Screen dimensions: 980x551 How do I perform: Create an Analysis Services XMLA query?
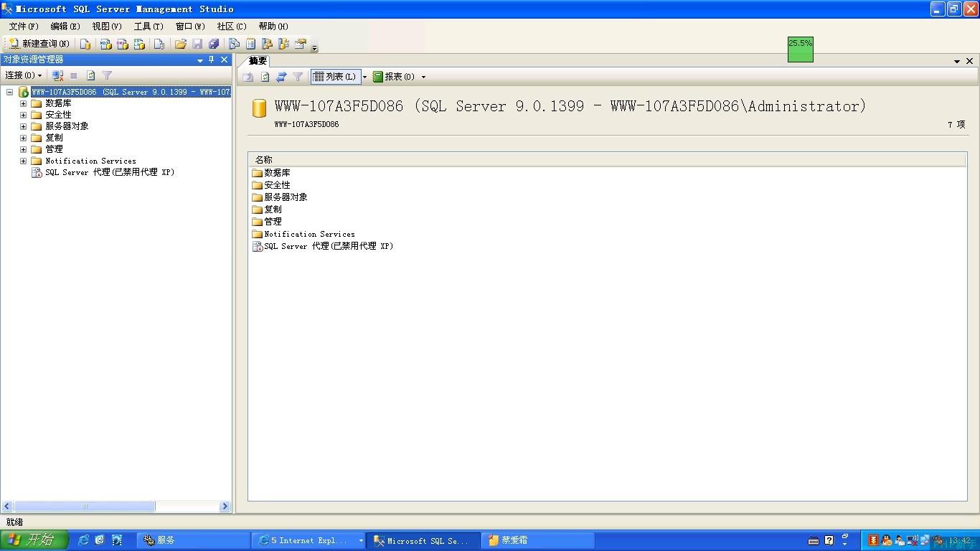click(x=139, y=44)
